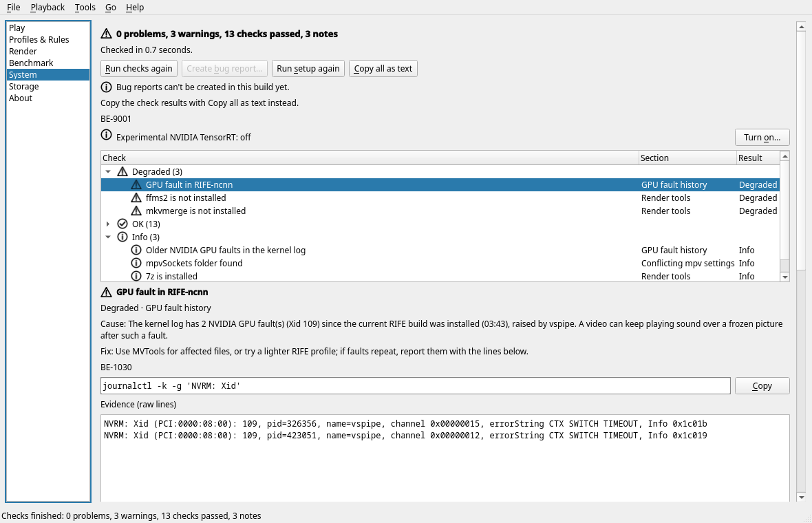This screenshot has width=812, height=523.
Task: Click Copy all as text button
Action: pyautogui.click(x=383, y=68)
